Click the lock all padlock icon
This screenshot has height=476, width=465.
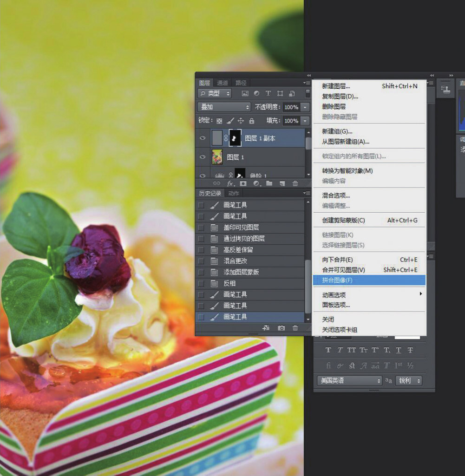pos(251,121)
